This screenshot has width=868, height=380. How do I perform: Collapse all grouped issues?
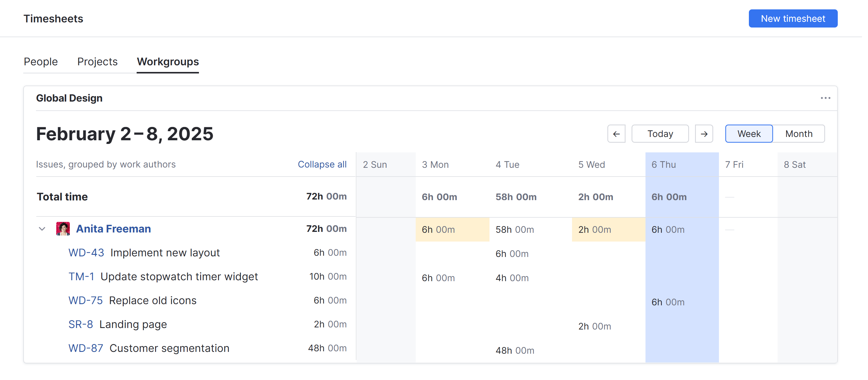tap(322, 164)
